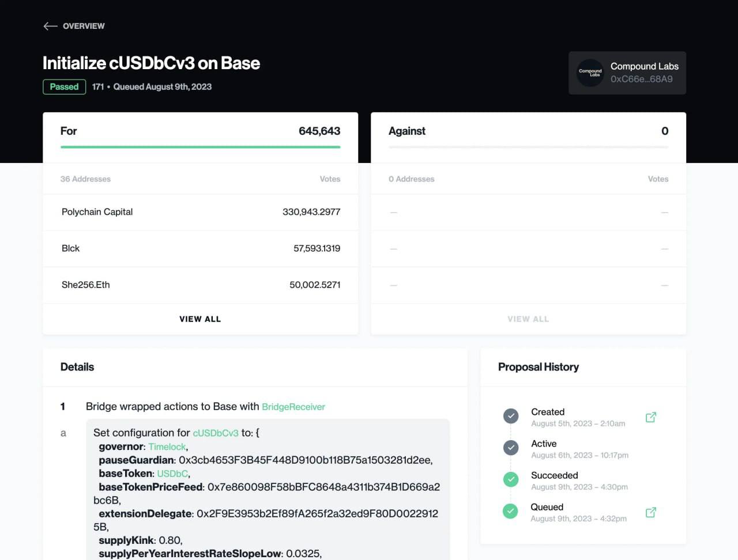
Task: Click the 36 Addresses label
Action: 85,179
